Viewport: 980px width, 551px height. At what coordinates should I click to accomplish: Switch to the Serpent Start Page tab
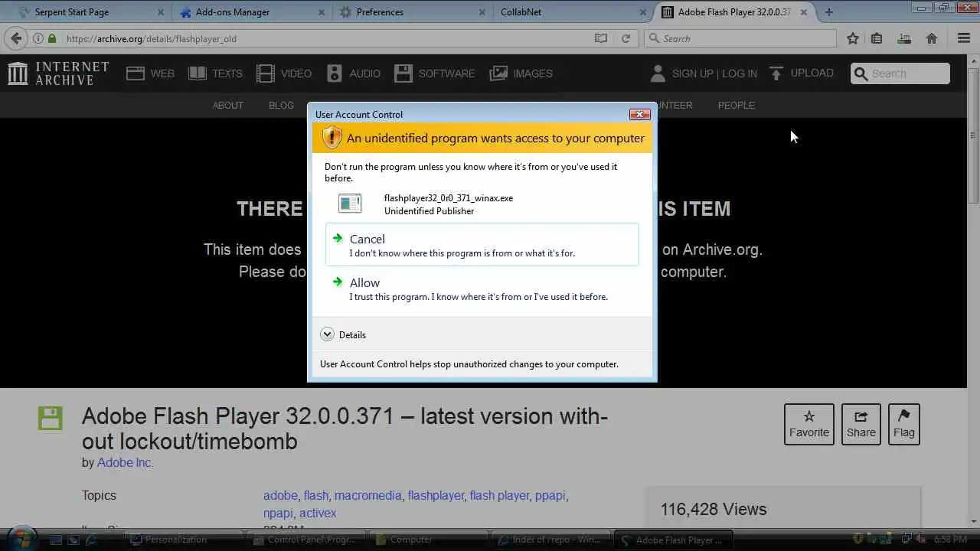click(90, 12)
